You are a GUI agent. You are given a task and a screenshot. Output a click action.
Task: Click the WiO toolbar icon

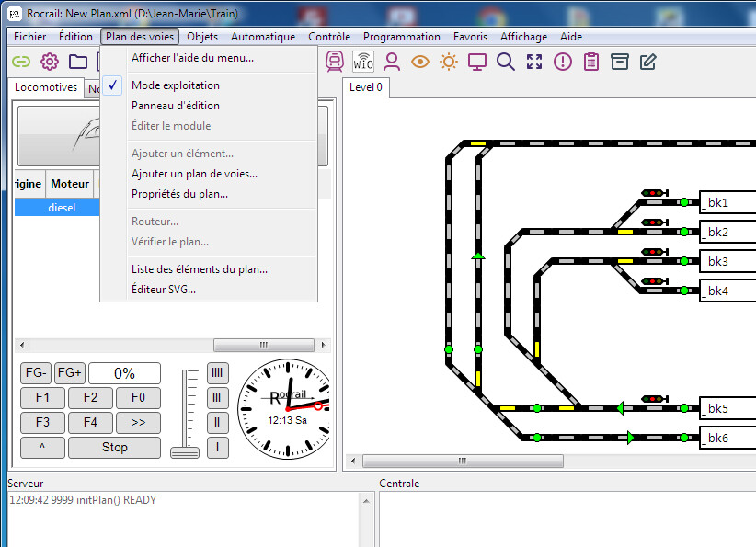(x=363, y=62)
